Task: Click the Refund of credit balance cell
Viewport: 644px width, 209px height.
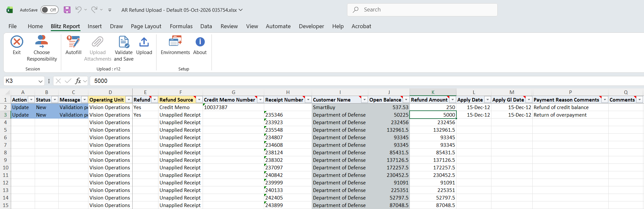Action: tap(570, 107)
